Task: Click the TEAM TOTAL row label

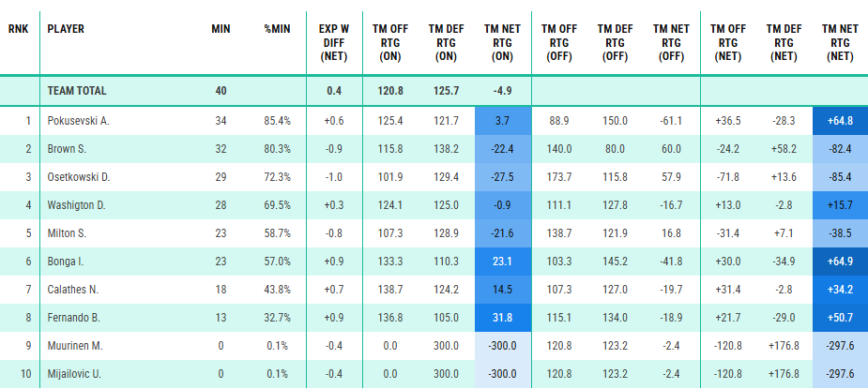Action: point(77,92)
